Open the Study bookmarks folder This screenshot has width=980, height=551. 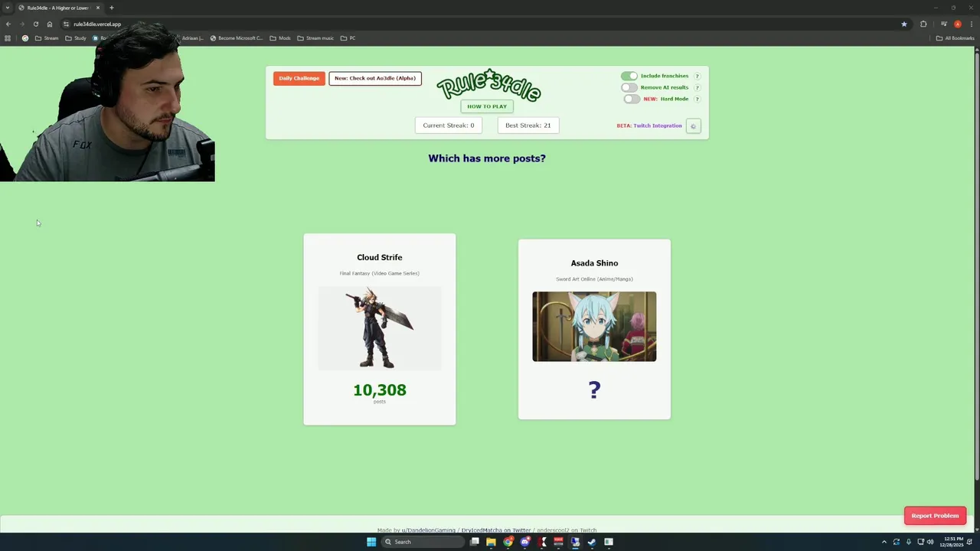(x=76, y=37)
